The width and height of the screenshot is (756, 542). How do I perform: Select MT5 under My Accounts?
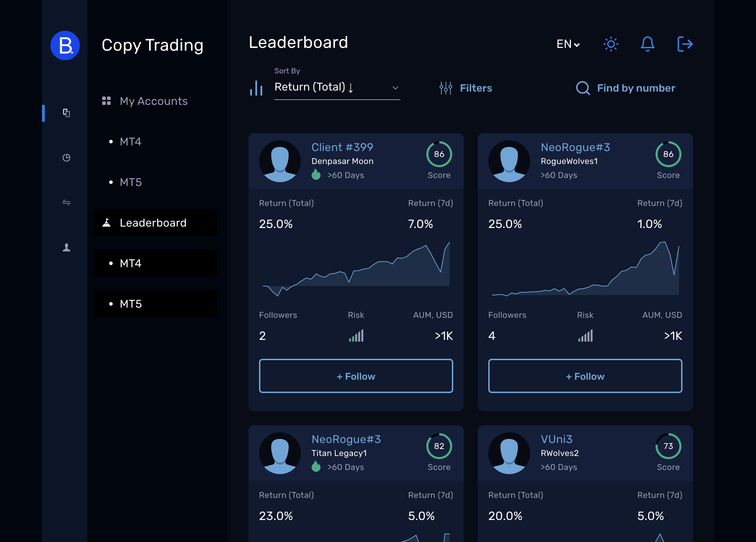pyautogui.click(x=156, y=182)
